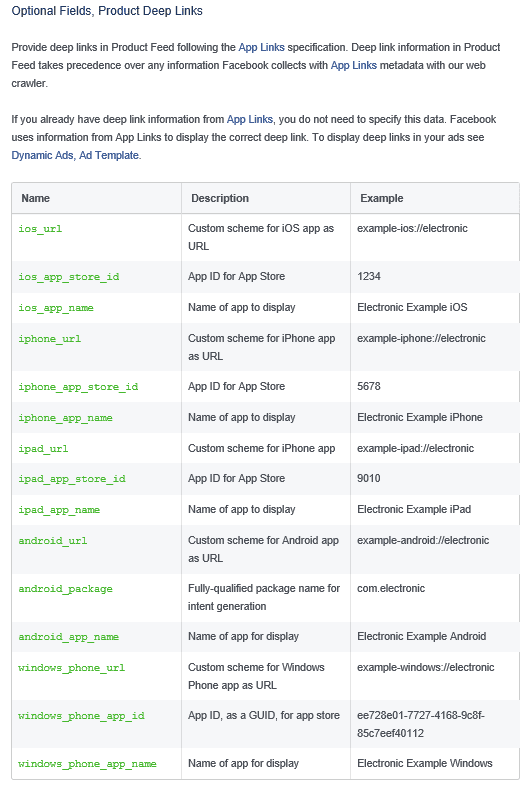530x785 pixels.
Task: Click the App Links link before "metadata"
Action: click(x=353, y=65)
